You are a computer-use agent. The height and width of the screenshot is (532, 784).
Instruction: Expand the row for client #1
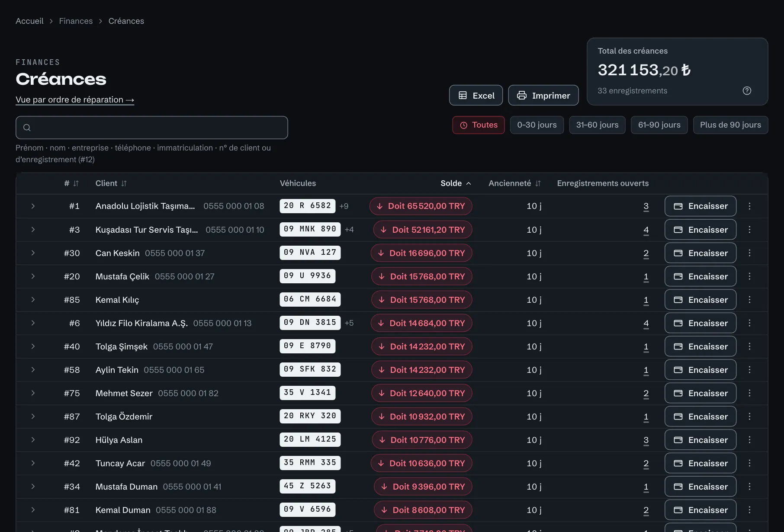[x=33, y=206]
